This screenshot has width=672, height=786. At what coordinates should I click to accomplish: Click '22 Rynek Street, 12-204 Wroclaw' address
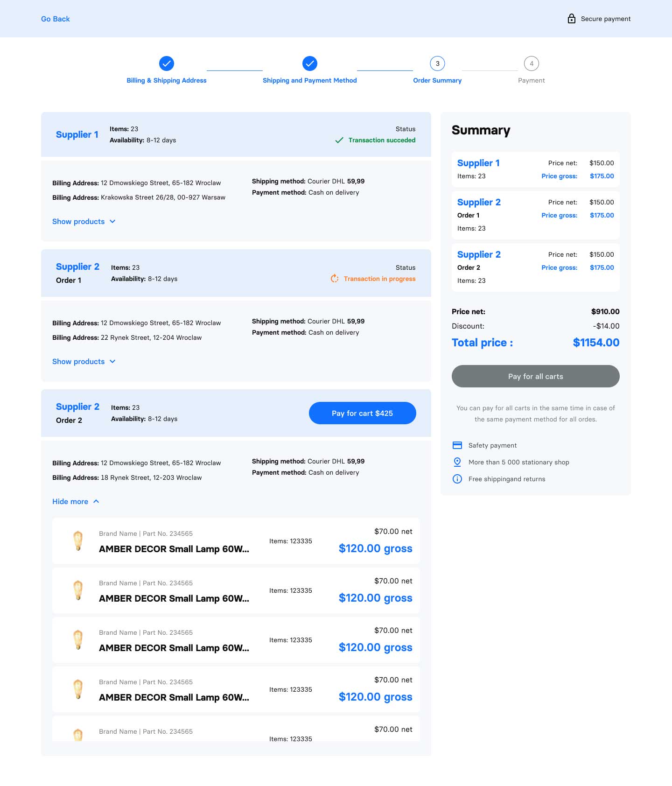[x=151, y=337]
